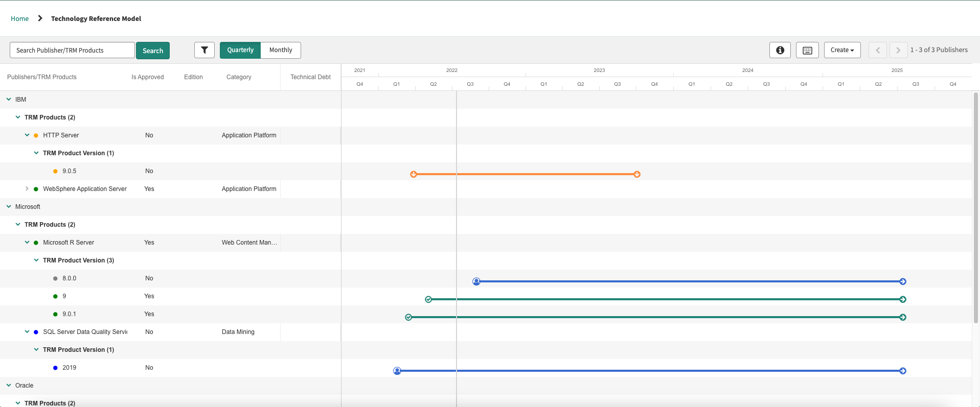
Task: Select start marker of 9.0.1 green timeline bar
Action: [x=408, y=317]
